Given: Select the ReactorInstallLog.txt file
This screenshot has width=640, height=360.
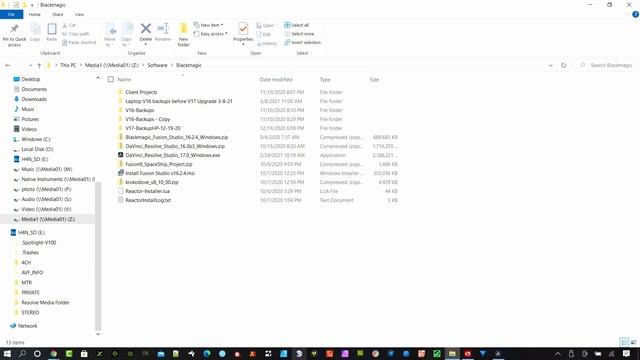Looking at the screenshot, I should (x=148, y=200).
